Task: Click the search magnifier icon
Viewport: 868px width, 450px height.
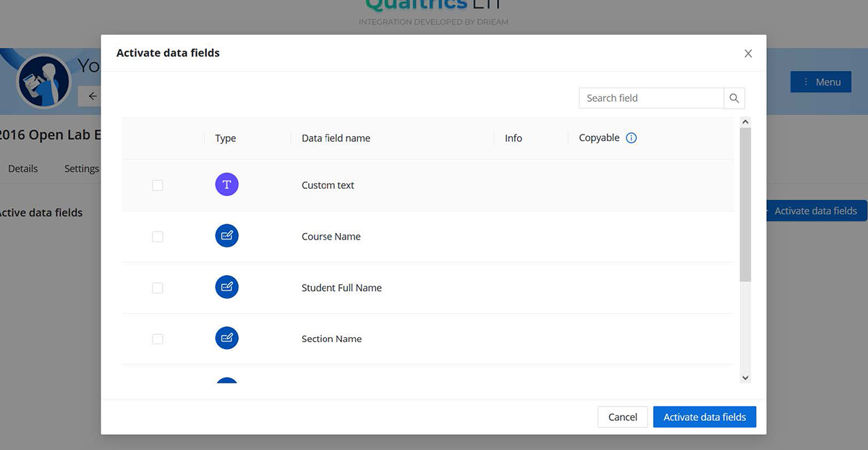Action: [x=734, y=98]
